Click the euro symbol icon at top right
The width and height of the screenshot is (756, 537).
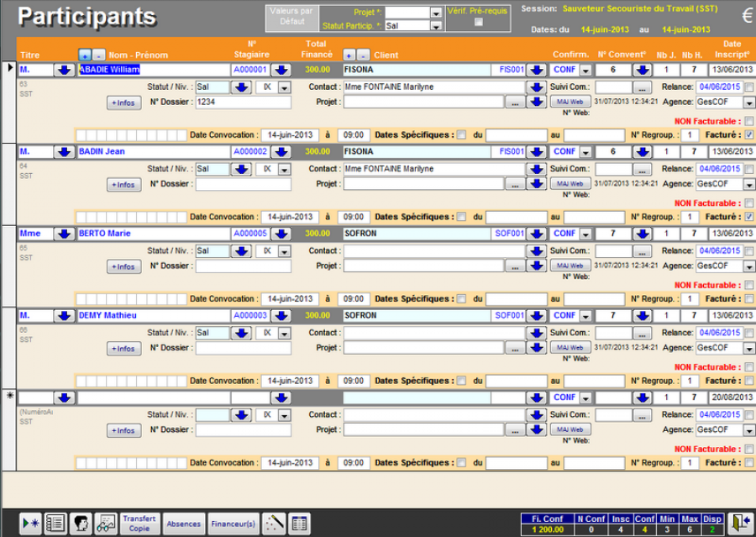tap(747, 16)
